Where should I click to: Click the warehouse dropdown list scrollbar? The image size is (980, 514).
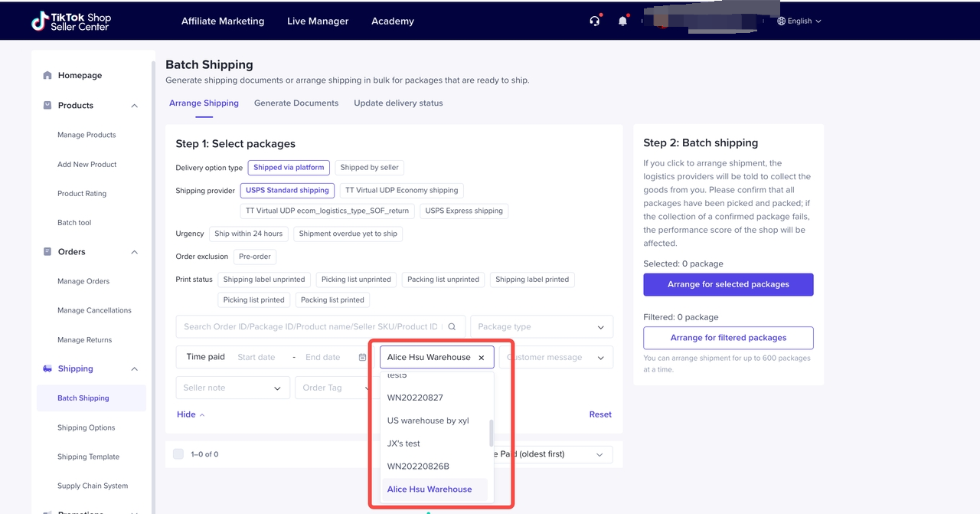pyautogui.click(x=491, y=433)
